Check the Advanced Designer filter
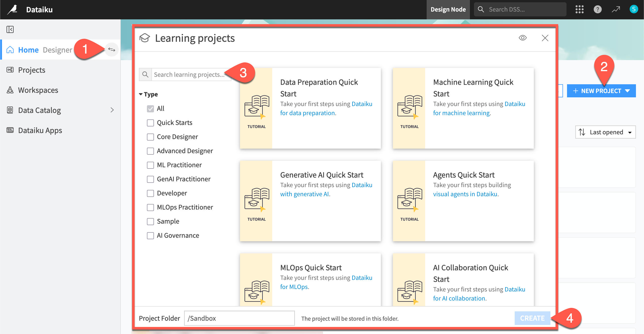 point(150,151)
